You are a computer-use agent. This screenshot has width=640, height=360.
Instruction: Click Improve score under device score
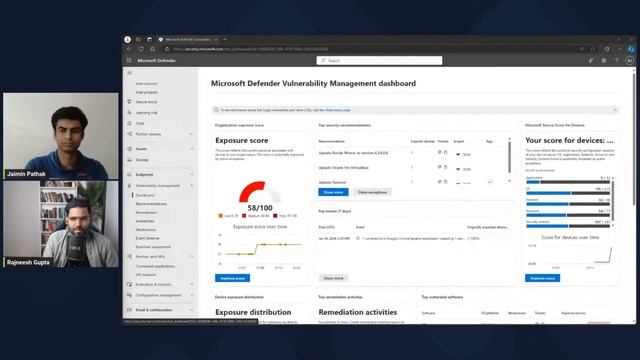[x=542, y=278]
